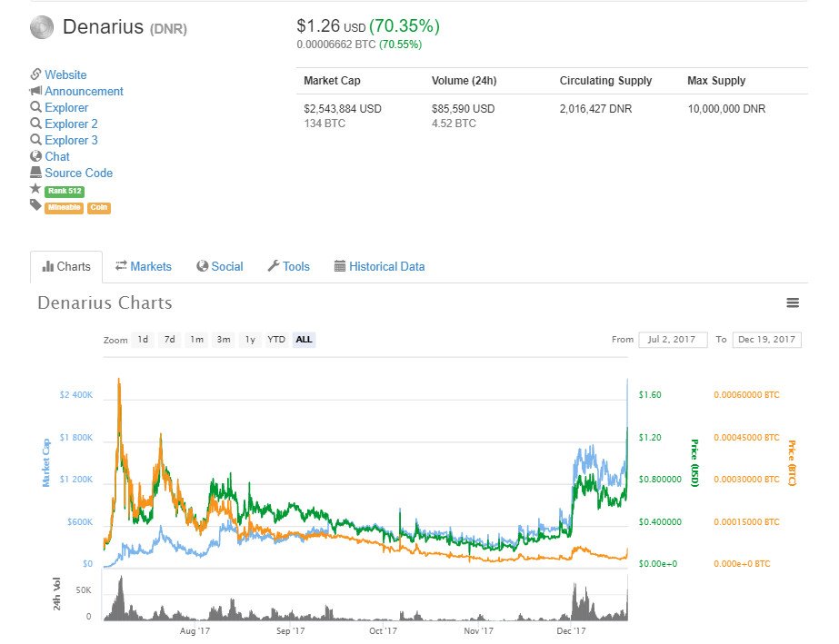Click the globe icon beside Chat
Viewport: 839px width, 644px height.
tap(35, 156)
